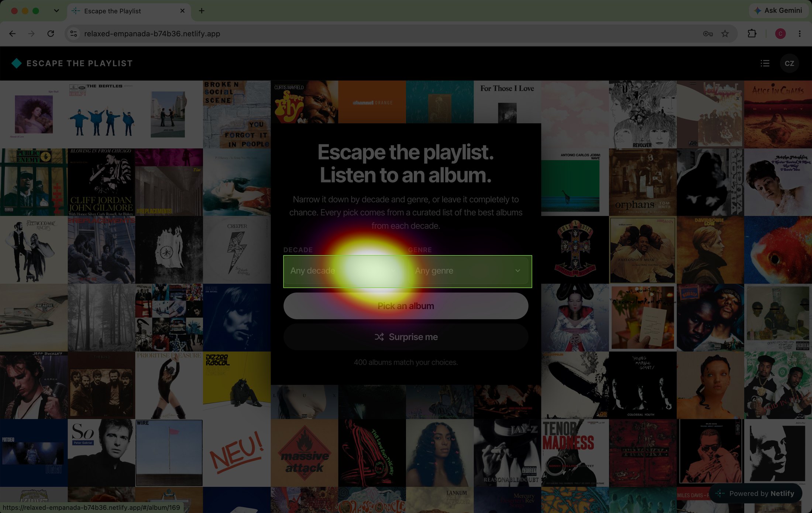Open Portishead Dummy album cover

34,453
